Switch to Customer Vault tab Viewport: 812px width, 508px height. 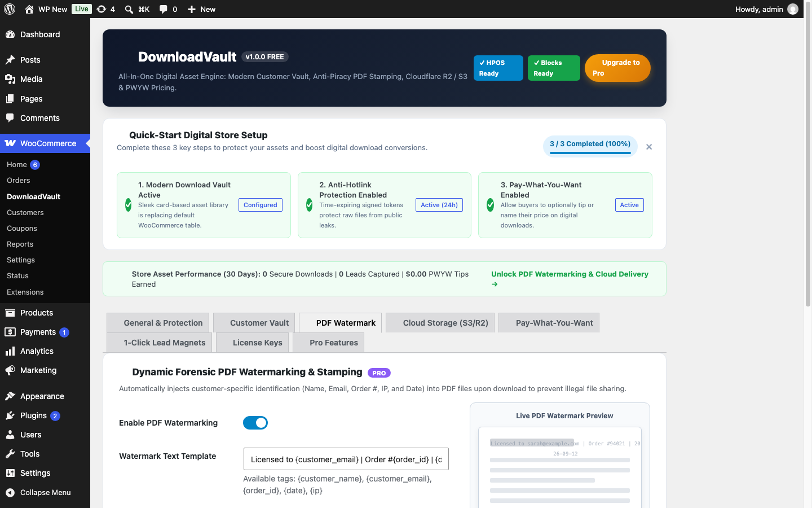coord(254,323)
